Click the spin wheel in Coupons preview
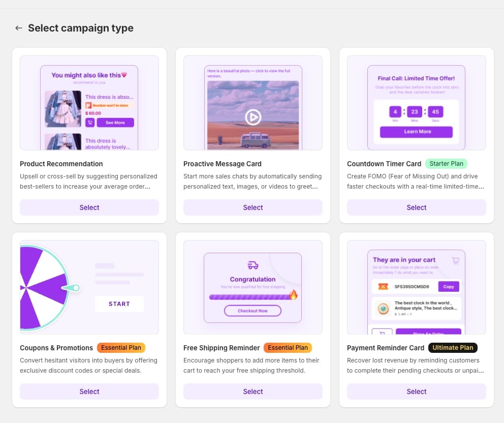Image resolution: width=504 pixels, height=423 pixels. (x=44, y=288)
